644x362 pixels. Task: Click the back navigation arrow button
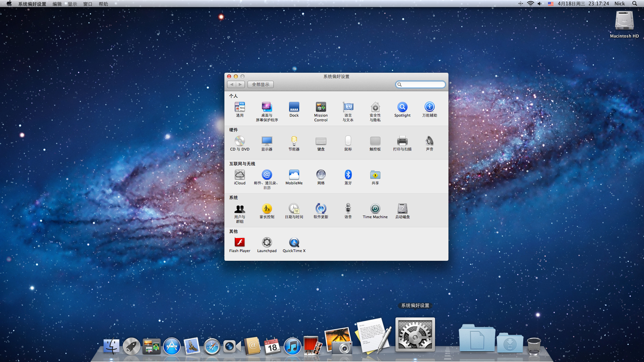(x=232, y=84)
